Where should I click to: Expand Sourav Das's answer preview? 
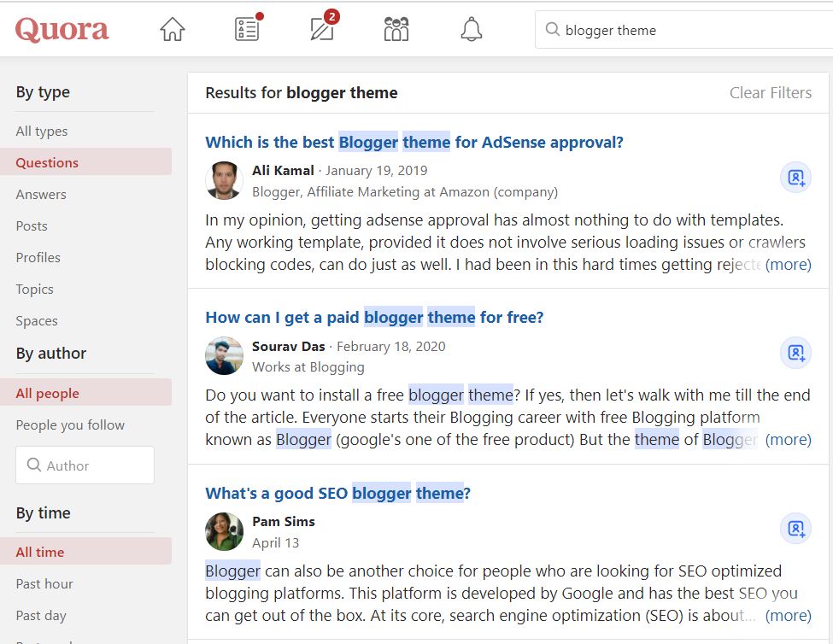[x=789, y=439]
